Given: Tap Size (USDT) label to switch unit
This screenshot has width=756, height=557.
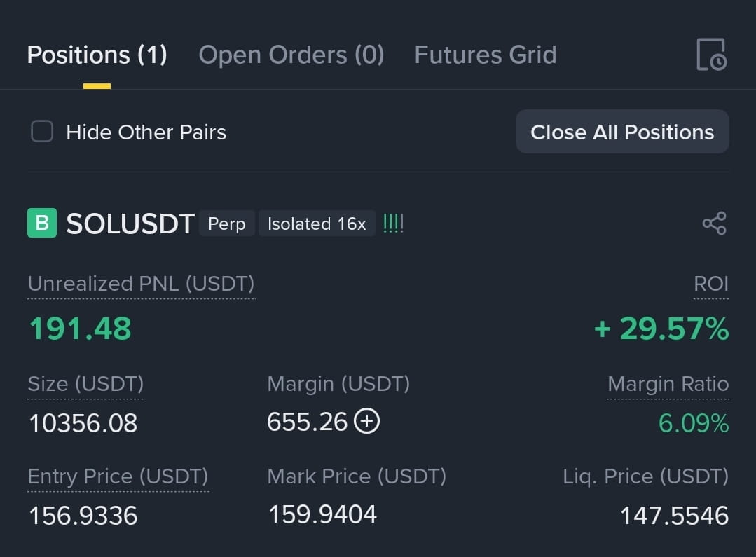Looking at the screenshot, I should (x=85, y=384).
